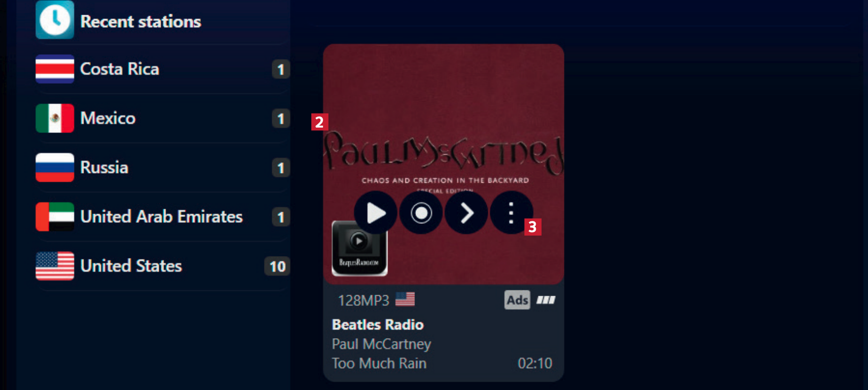Viewport: 868px width, 390px height.
Task: Select the United Arab Emirates flag icon
Action: [55, 217]
